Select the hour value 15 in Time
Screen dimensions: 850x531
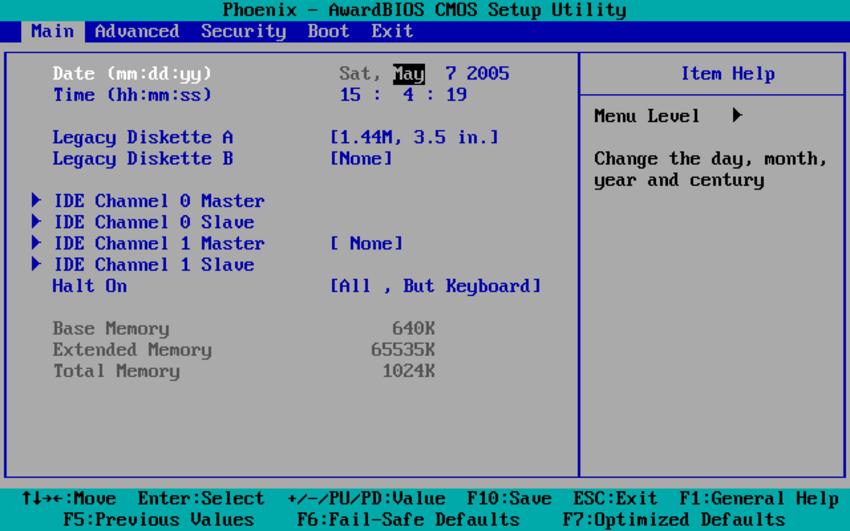(350, 95)
